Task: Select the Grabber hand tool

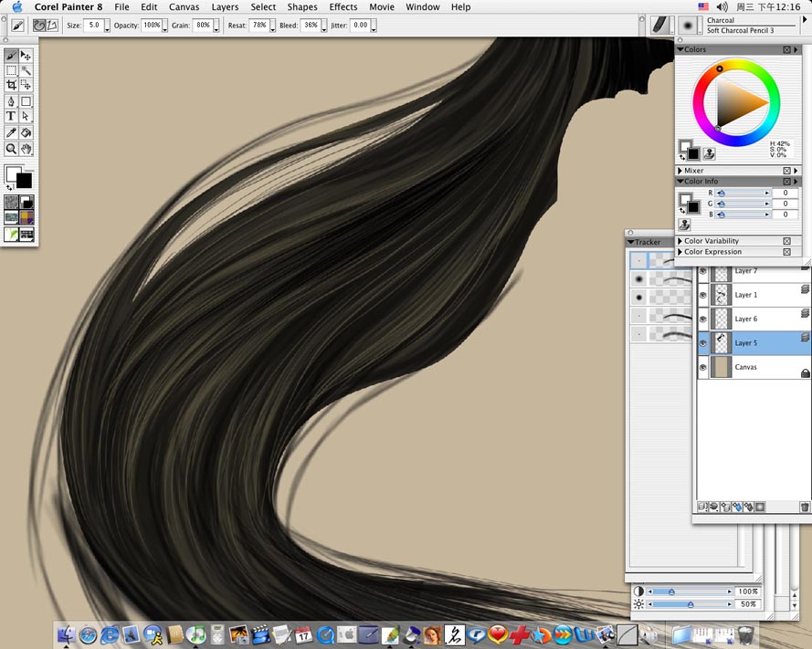Action: coord(26,149)
